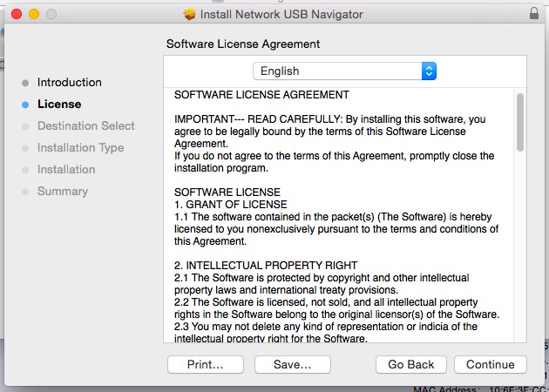Click the '2. INTELLECTUAL PROPERTY RIGHT' line
549x392 pixels.
point(266,266)
